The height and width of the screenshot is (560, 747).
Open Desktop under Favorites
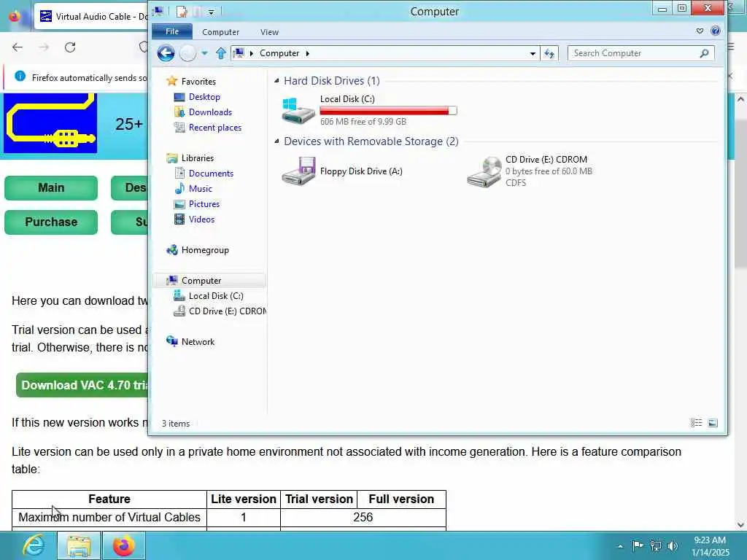[x=204, y=97]
